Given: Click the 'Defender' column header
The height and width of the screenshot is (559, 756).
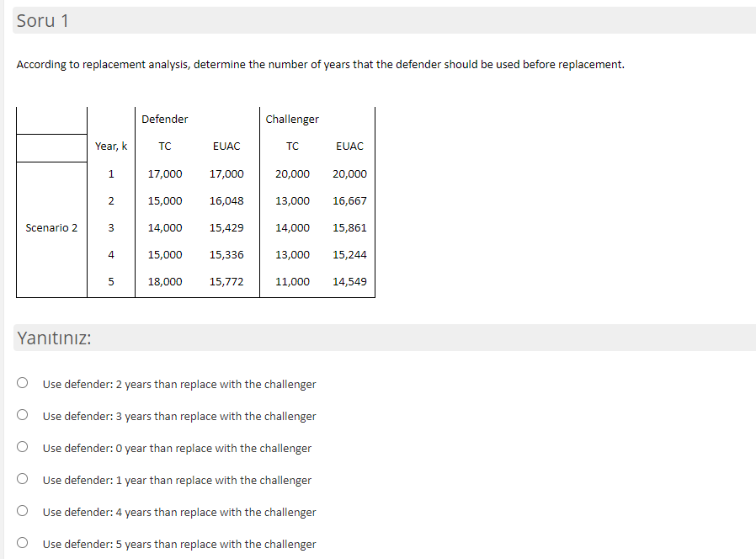Looking at the screenshot, I should [164, 119].
